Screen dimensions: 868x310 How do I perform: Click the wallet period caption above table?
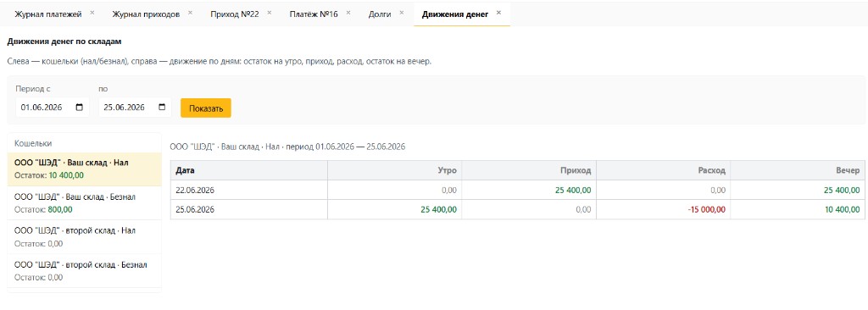click(x=288, y=147)
